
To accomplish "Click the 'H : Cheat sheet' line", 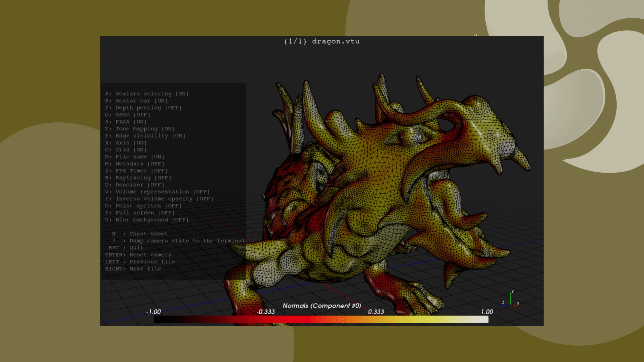I will point(140,234).
